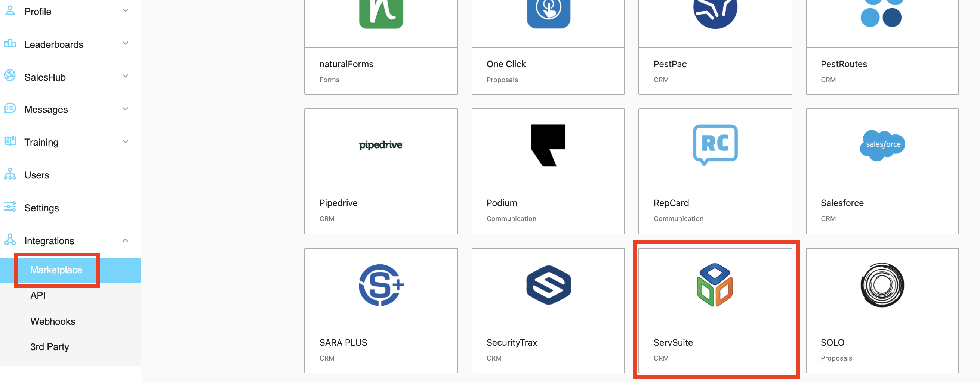Image resolution: width=980 pixels, height=383 pixels.
Task: Click the CRM label under Salesforce
Action: [828, 218]
